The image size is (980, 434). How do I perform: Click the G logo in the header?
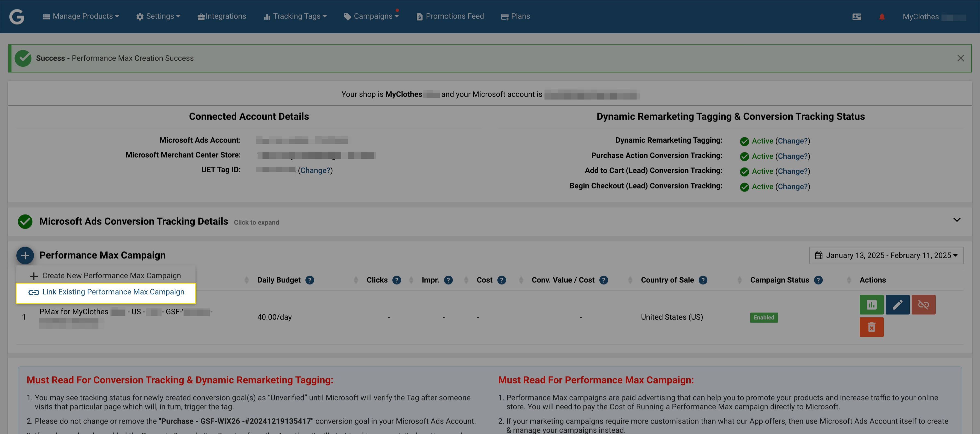pos(17,16)
